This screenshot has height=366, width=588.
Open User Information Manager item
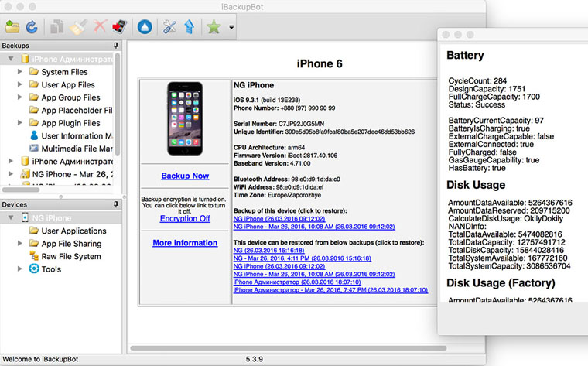click(77, 135)
